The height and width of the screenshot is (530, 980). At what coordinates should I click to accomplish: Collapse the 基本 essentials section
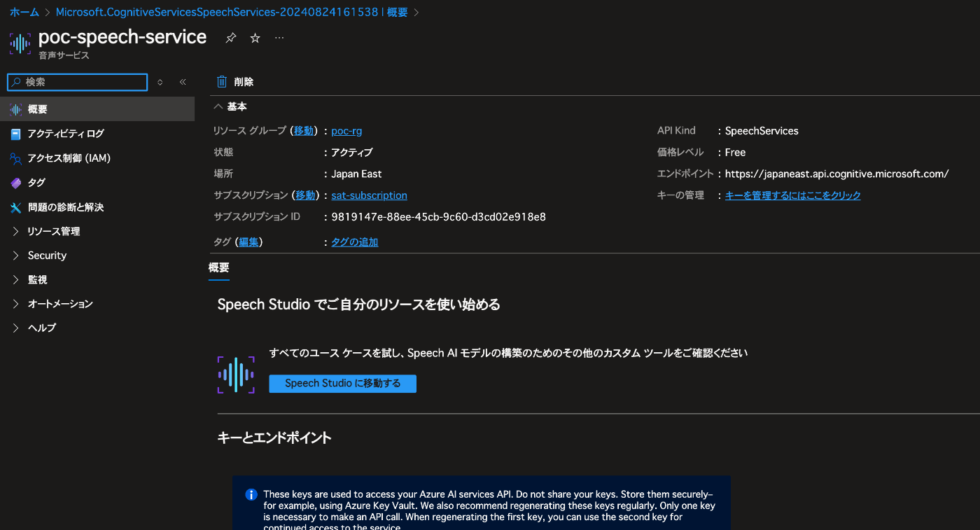pyautogui.click(x=218, y=106)
